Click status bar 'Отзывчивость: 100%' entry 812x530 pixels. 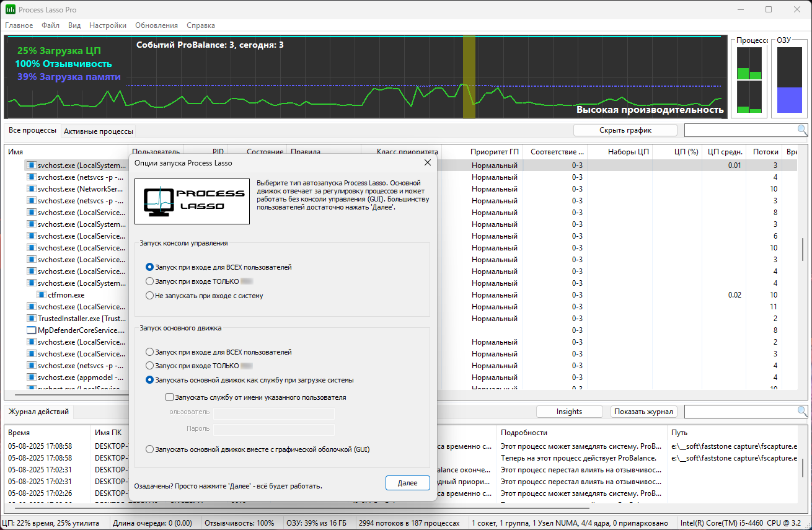coord(239,523)
